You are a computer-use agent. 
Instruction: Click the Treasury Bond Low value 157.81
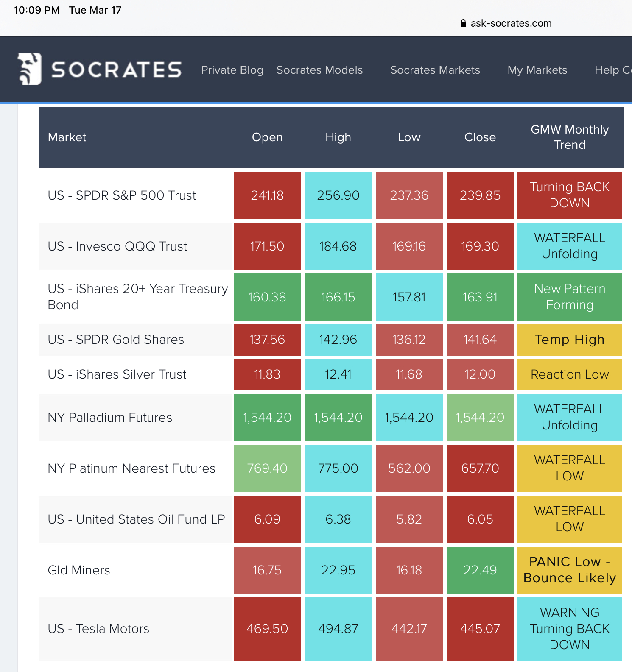409,297
